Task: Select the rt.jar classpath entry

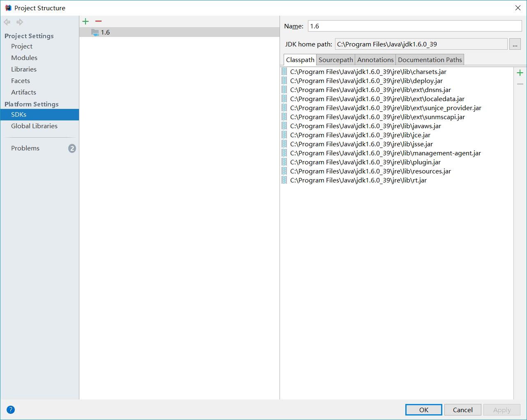Action: pyautogui.click(x=397, y=180)
